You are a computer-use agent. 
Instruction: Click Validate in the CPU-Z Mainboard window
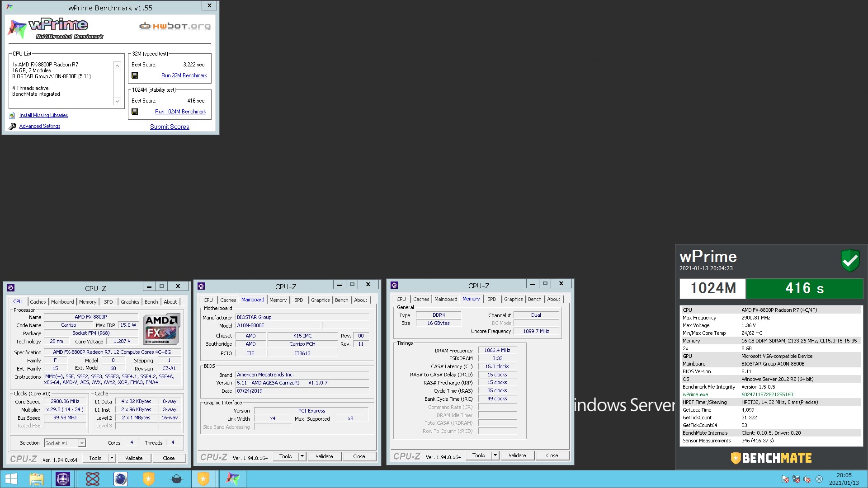tap(324, 456)
